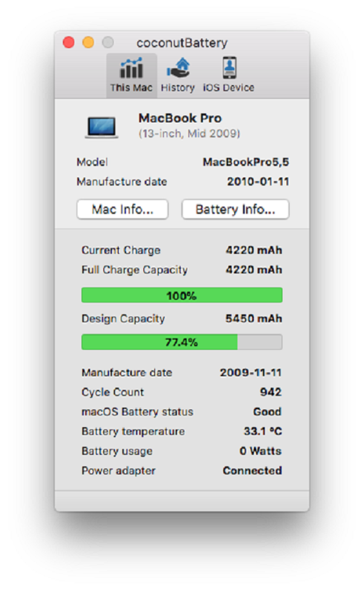
Task: Click the Power adapter Connected status
Action: [252, 471]
